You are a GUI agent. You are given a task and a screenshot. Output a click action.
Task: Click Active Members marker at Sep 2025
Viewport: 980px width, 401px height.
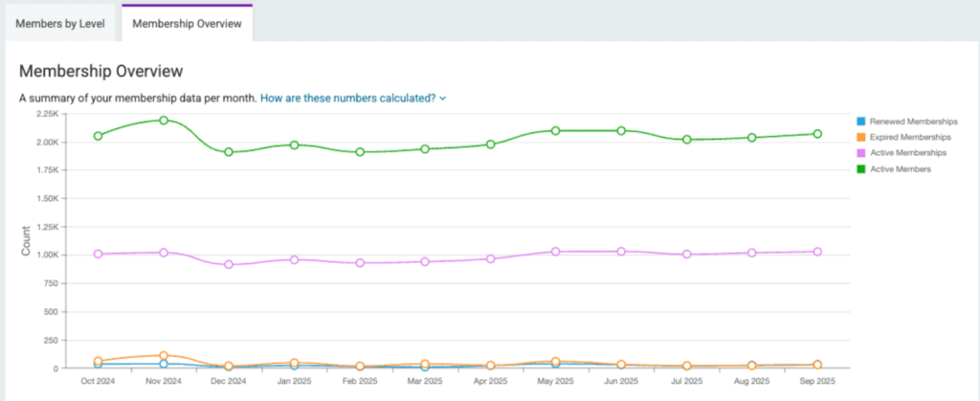point(817,134)
